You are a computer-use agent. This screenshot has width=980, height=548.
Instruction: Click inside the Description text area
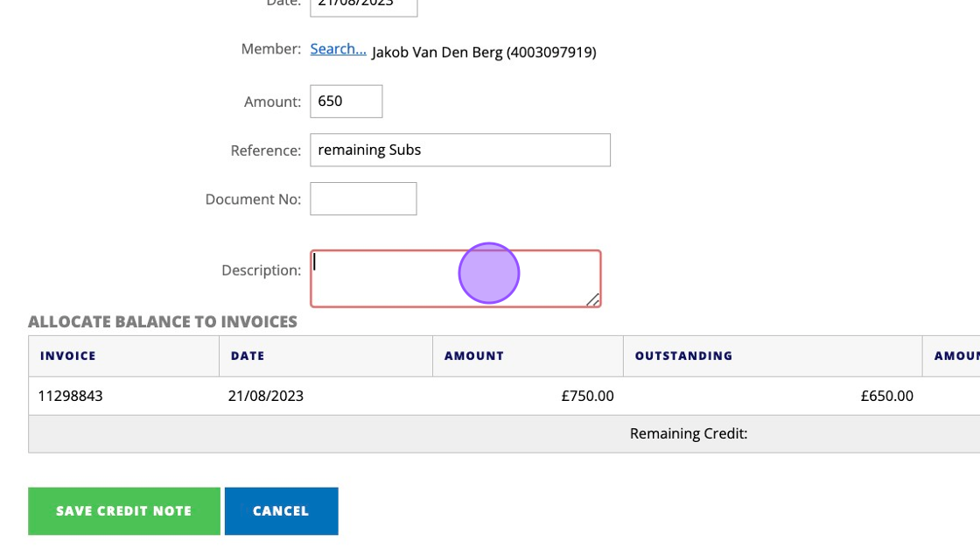455,278
